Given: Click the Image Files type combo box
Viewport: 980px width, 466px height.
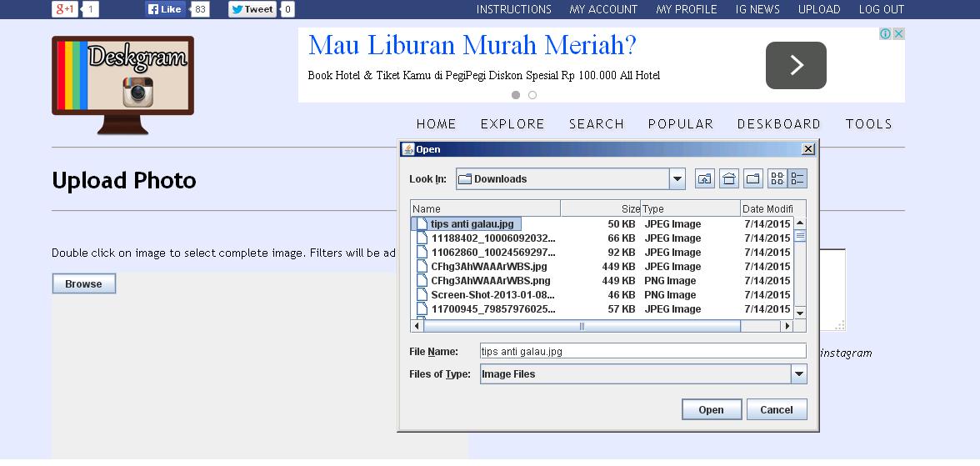Looking at the screenshot, I should (643, 374).
